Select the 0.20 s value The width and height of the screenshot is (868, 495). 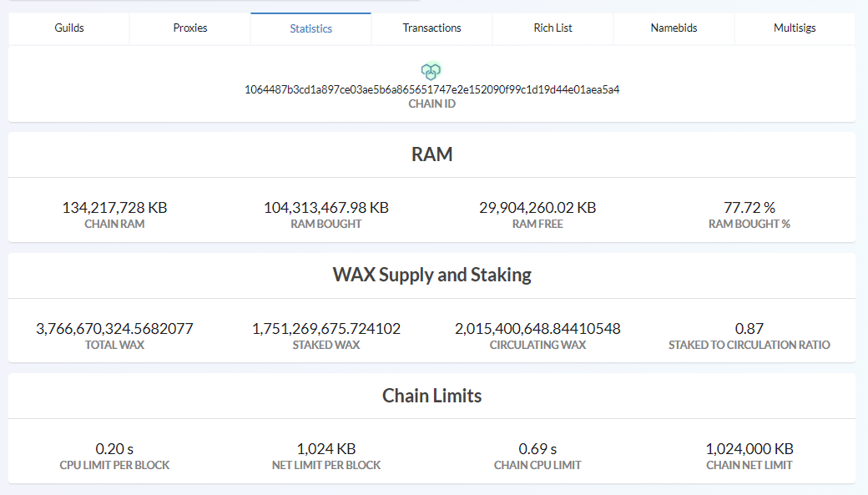(114, 449)
